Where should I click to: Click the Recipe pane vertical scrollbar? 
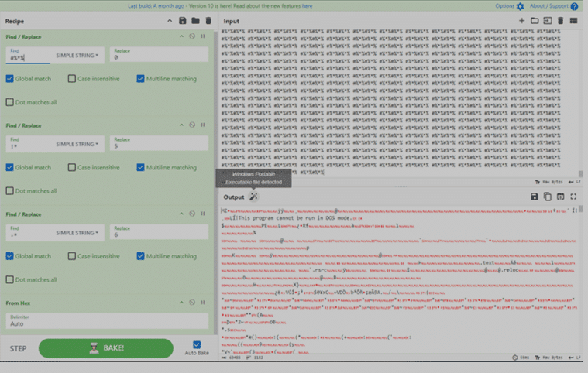[215, 182]
